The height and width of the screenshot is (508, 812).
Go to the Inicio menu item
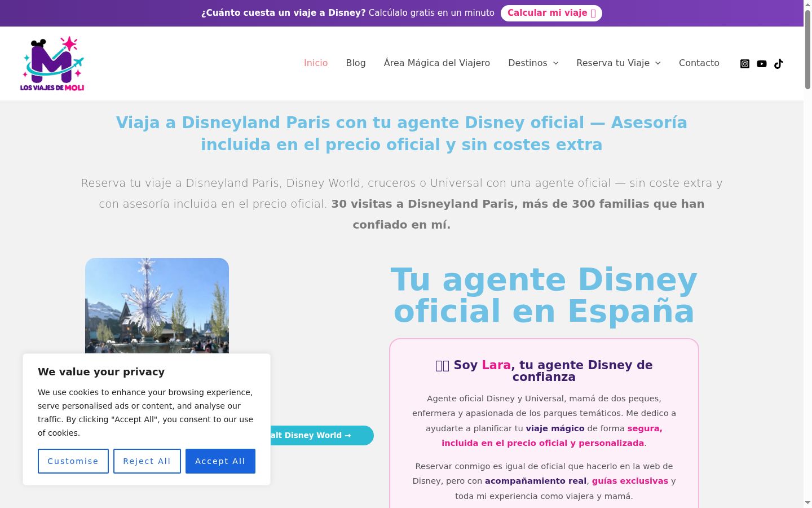point(316,63)
